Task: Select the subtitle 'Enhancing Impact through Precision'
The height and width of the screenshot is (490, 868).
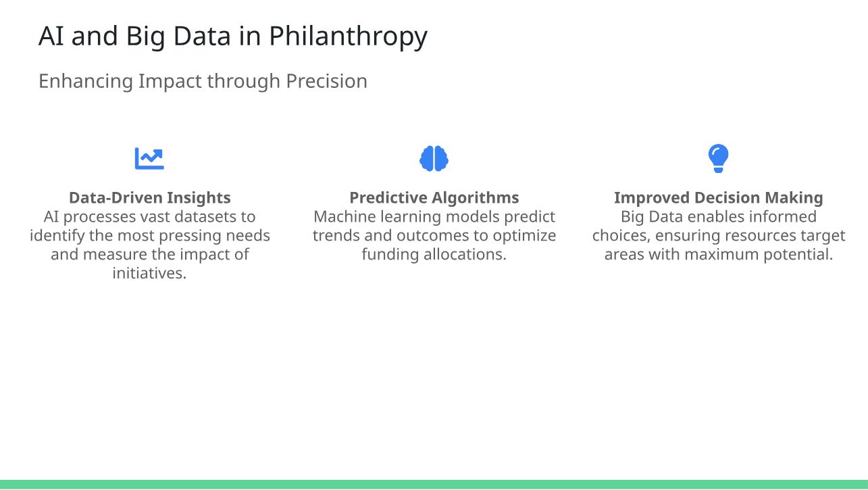Action: tap(203, 81)
